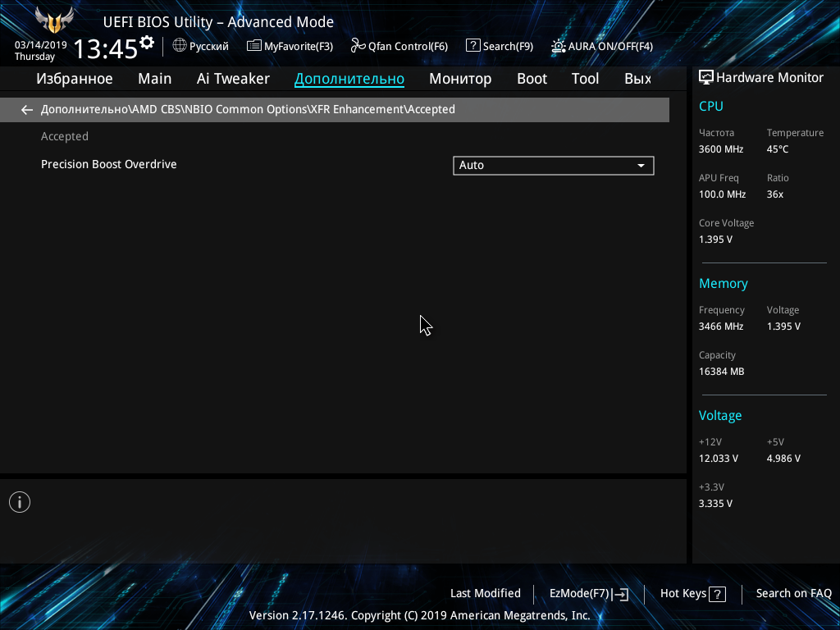This screenshot has width=840, height=630.
Task: Click the 45°C temperature value
Action: coord(778,149)
